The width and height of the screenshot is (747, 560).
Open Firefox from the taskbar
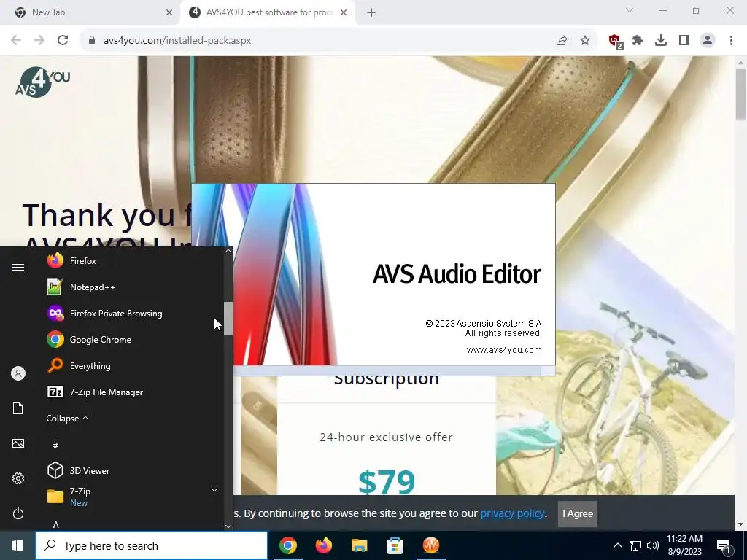tap(323, 545)
